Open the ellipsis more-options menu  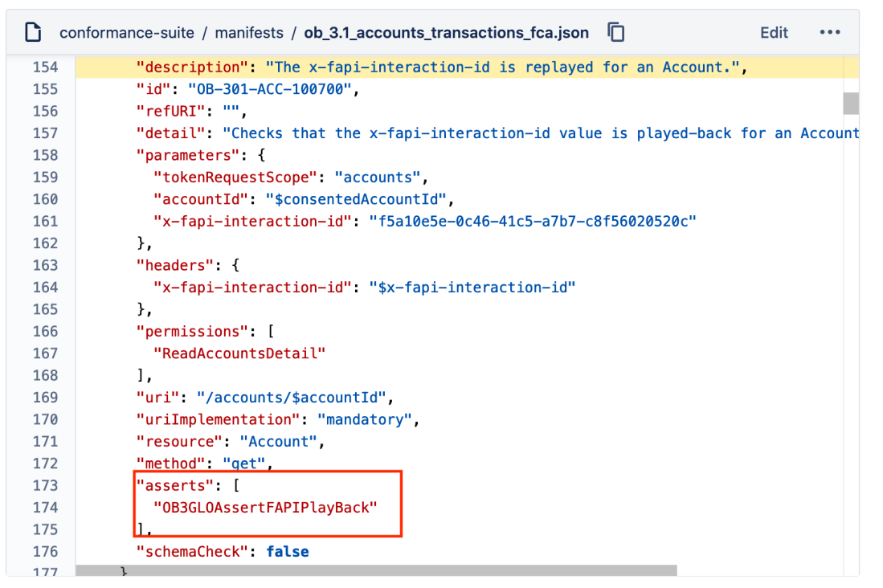(830, 32)
